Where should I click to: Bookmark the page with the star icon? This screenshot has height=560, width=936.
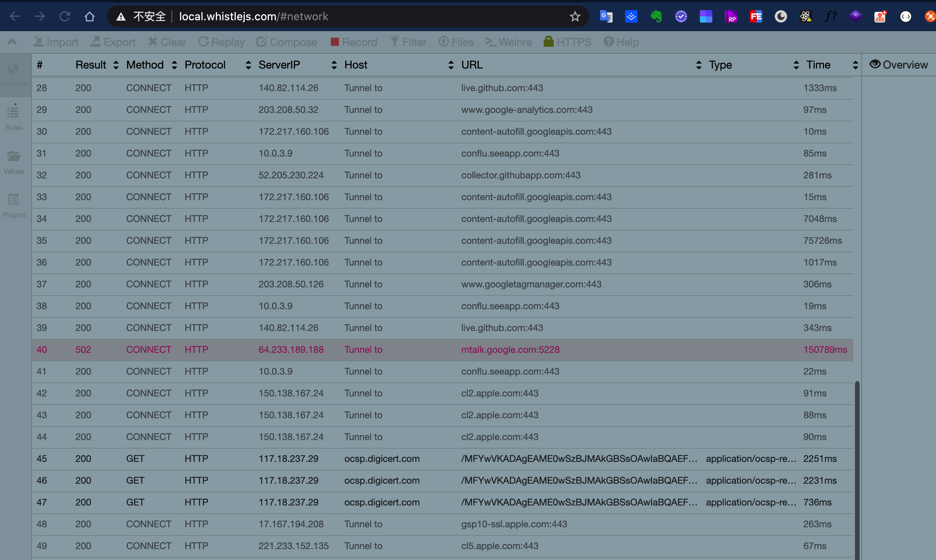[x=575, y=16]
